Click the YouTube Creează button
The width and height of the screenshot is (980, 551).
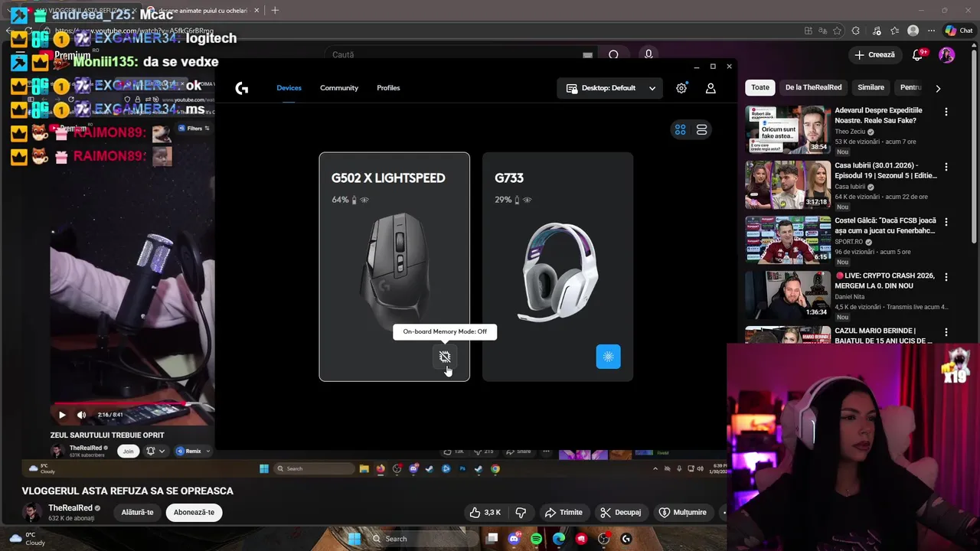874,55
